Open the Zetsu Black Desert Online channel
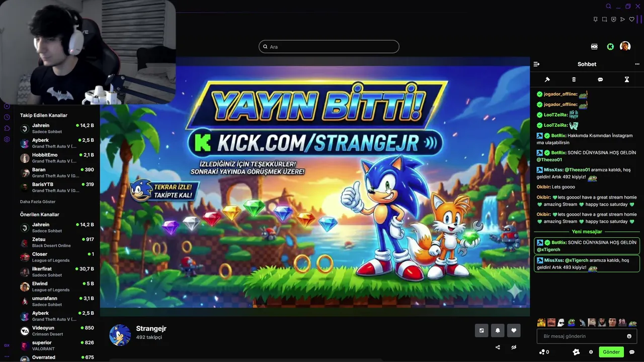 (57, 242)
